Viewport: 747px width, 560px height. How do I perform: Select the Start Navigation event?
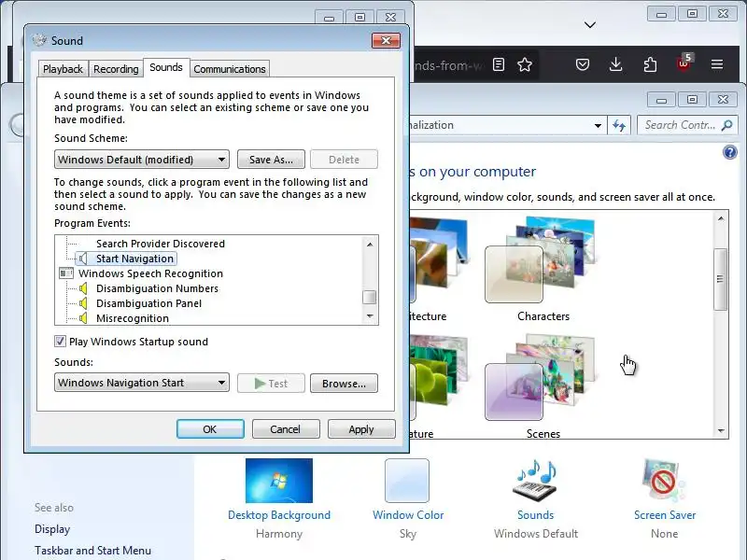tap(134, 259)
